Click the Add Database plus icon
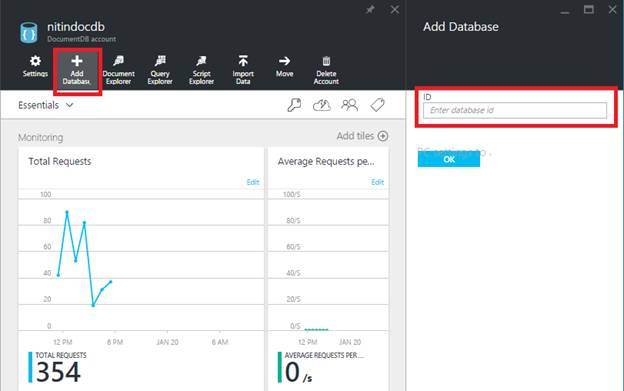The height and width of the screenshot is (391, 624). 77,61
